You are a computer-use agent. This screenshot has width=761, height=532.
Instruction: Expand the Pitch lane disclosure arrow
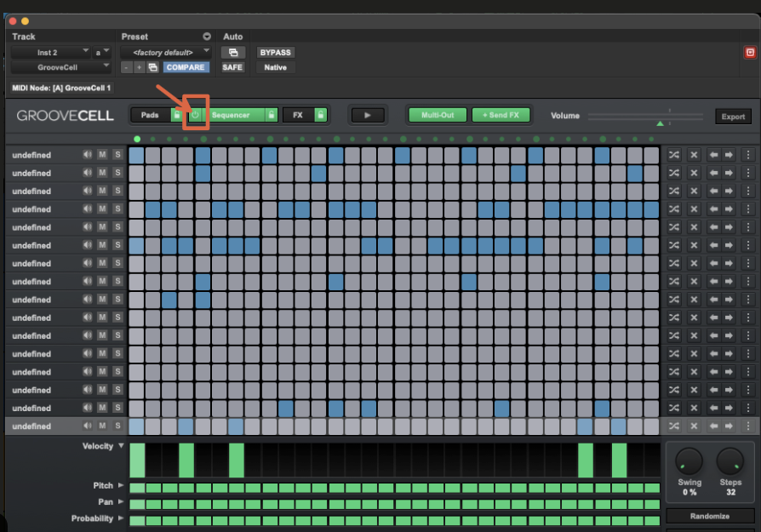119,485
